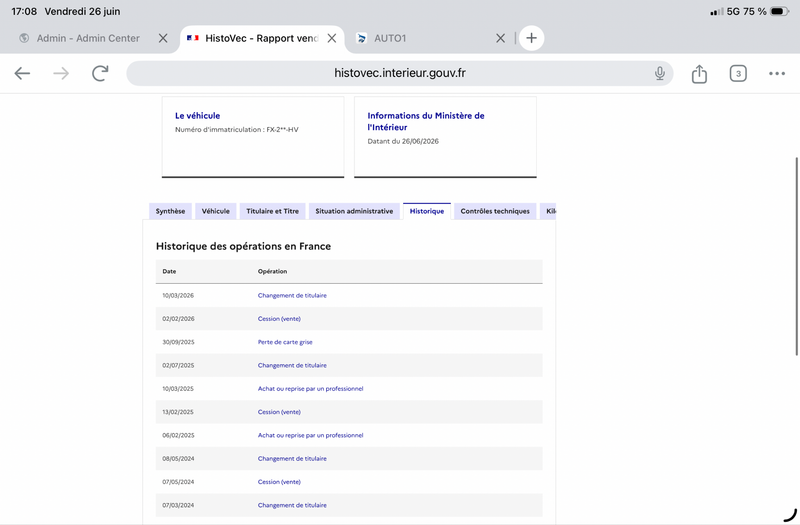Go back using the browser back arrow

(22, 73)
